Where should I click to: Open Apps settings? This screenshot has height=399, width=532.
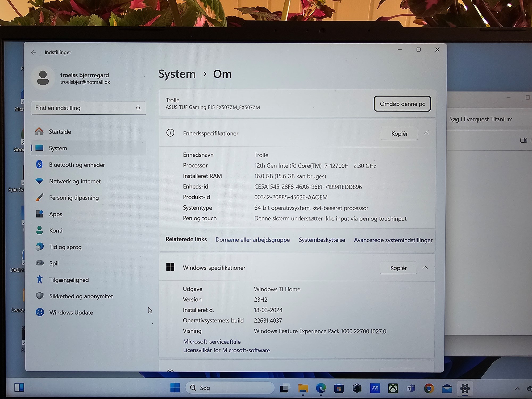pyautogui.click(x=88, y=214)
